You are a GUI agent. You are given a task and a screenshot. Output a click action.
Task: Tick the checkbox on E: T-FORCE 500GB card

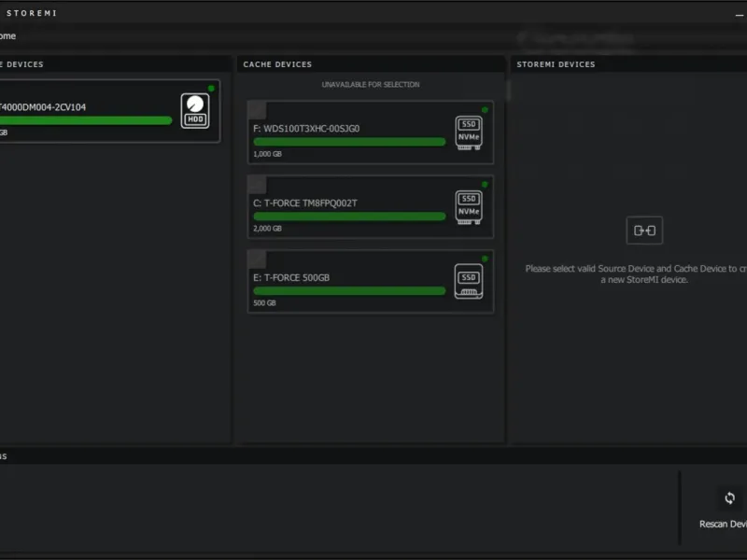coord(257,259)
